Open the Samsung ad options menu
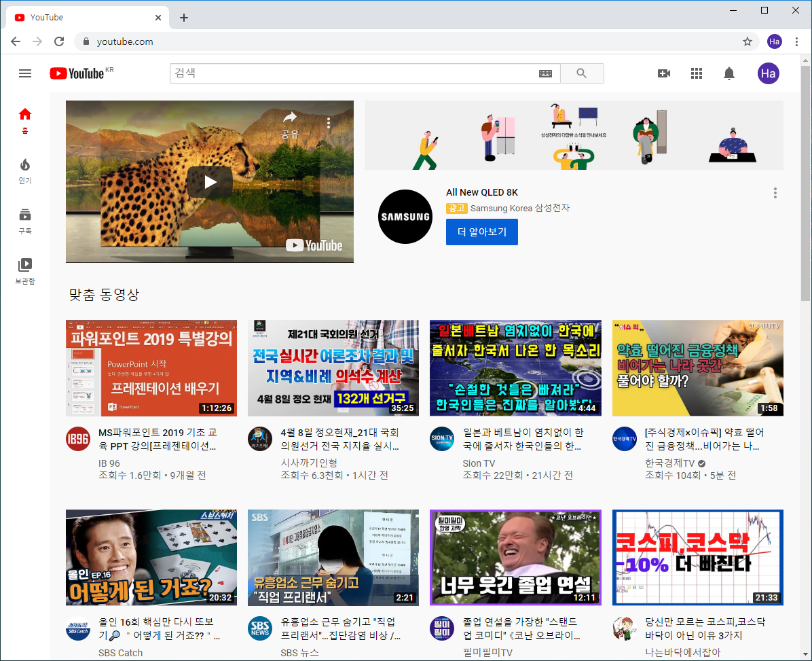The image size is (812, 661). click(x=775, y=193)
